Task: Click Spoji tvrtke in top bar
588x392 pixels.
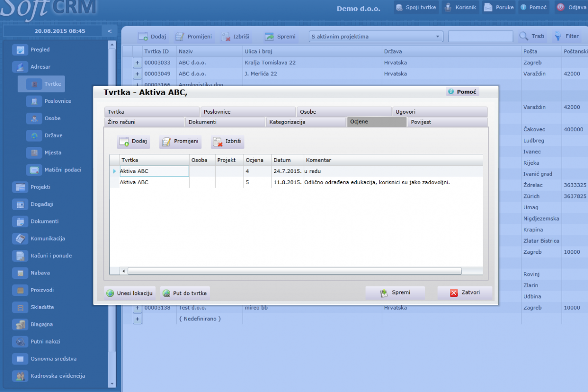Action: pyautogui.click(x=416, y=7)
